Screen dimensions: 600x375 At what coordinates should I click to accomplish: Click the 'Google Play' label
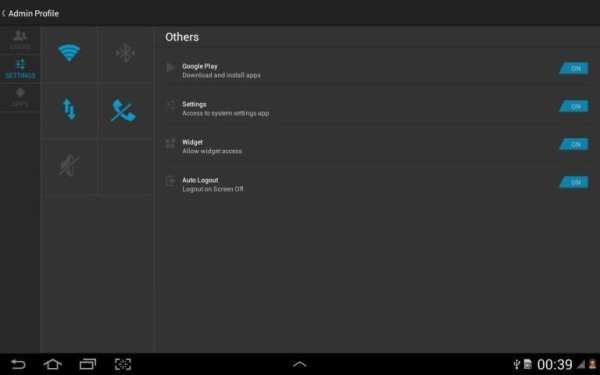click(200, 66)
